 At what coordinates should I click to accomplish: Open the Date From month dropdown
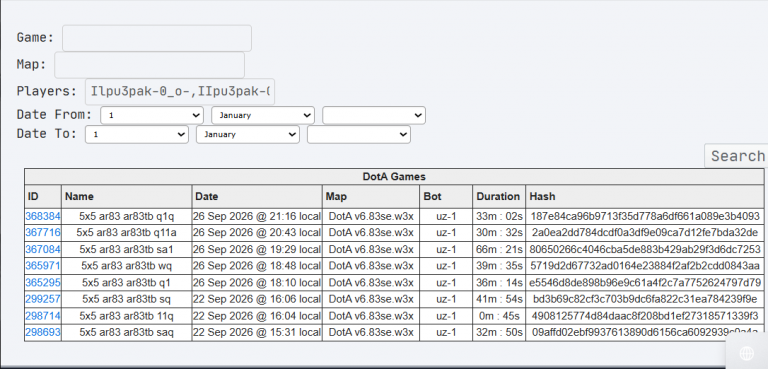click(x=263, y=115)
